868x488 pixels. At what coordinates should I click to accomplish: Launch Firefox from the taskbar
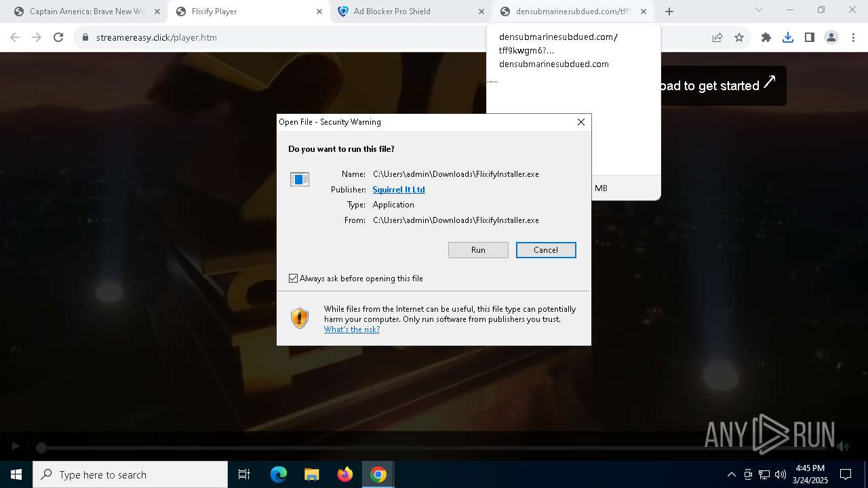(x=345, y=474)
